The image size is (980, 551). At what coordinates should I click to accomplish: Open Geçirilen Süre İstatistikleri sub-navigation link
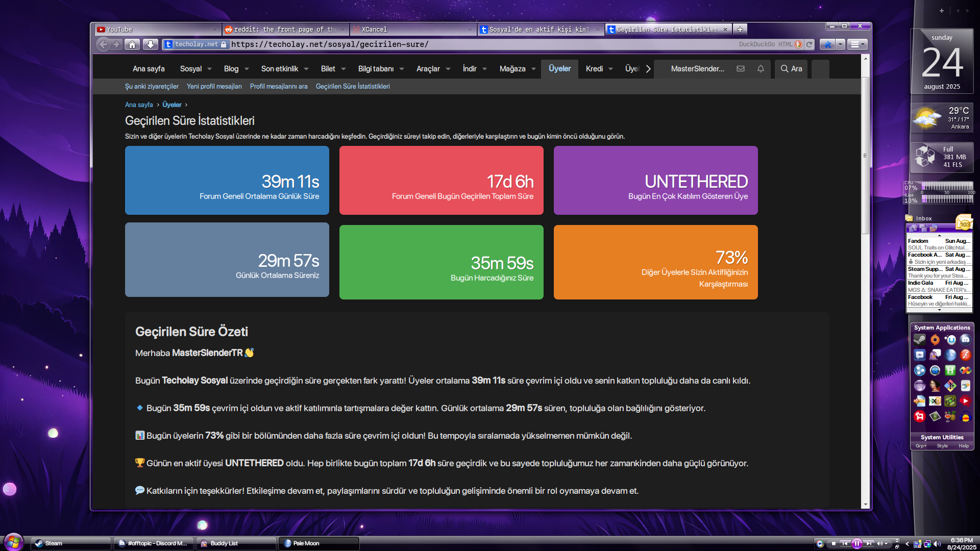tap(353, 86)
